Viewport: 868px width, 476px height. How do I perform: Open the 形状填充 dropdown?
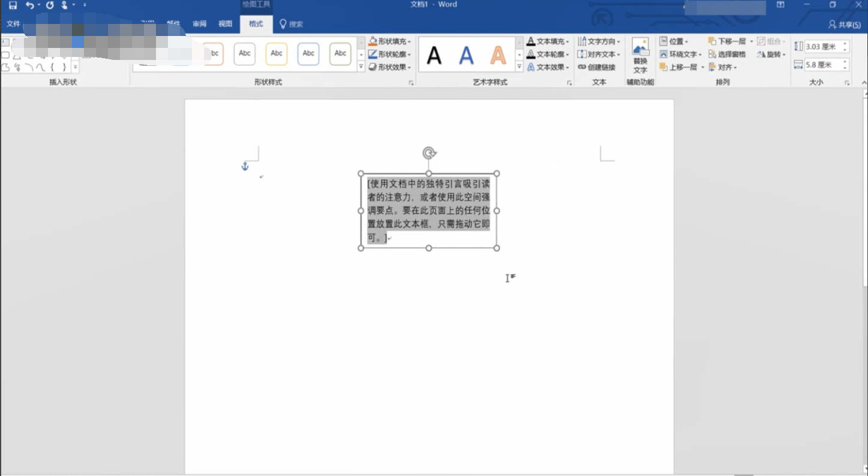click(x=390, y=41)
